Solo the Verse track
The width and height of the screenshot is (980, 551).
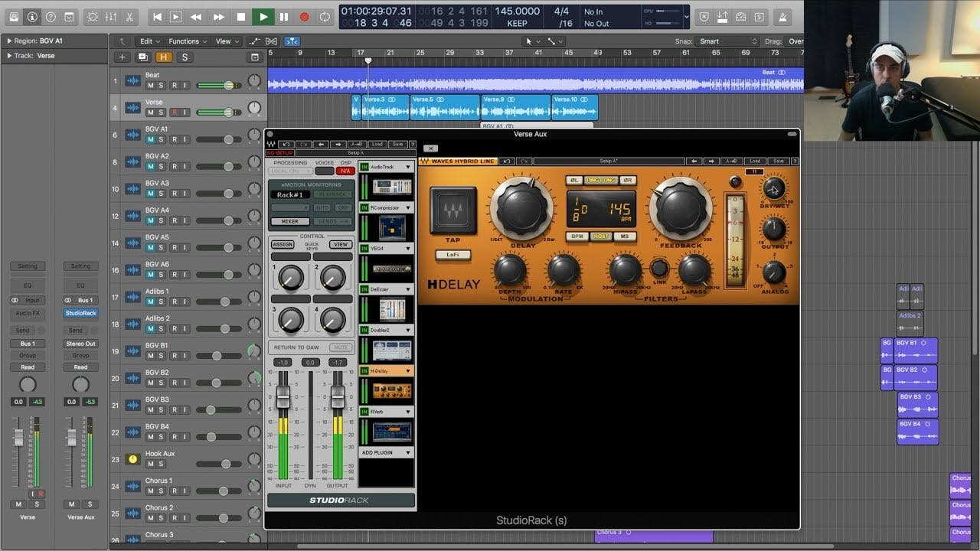(162, 112)
